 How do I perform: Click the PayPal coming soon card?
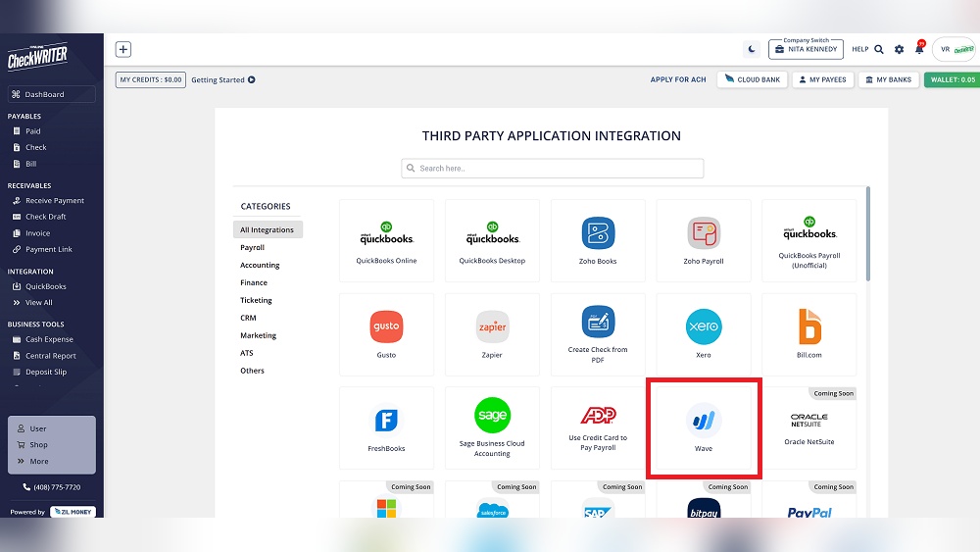809,499
